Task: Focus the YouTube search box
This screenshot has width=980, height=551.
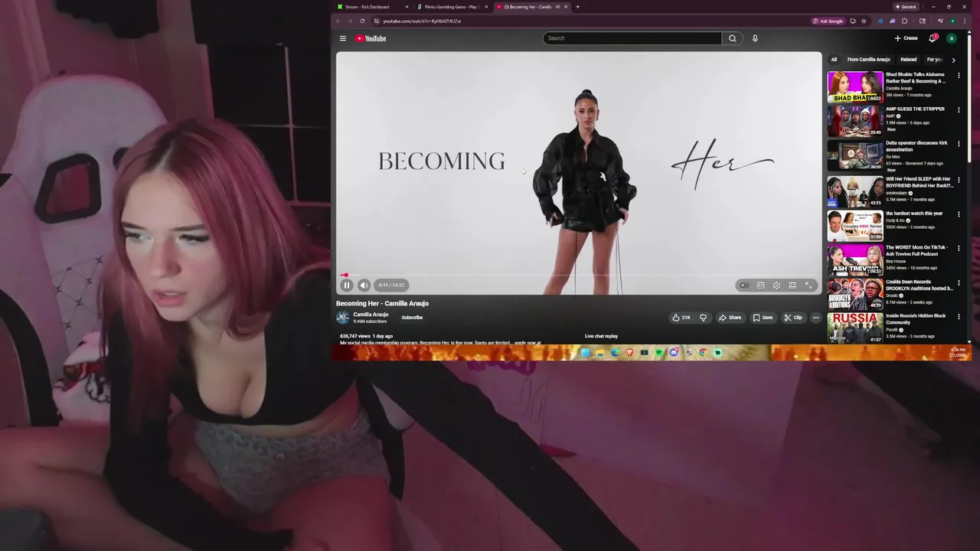Action: pyautogui.click(x=632, y=38)
